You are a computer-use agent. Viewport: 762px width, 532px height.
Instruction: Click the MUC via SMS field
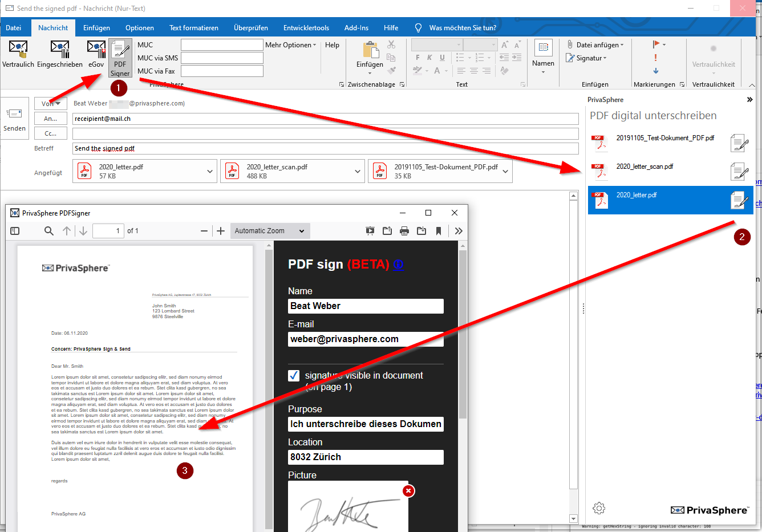tap(222, 58)
